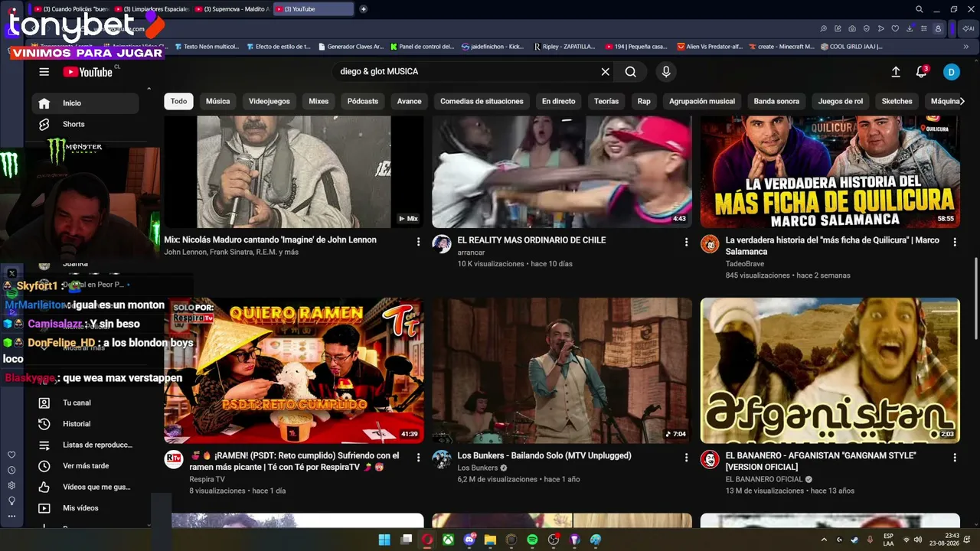Open the YouTube hamburger guide menu
The width and height of the screenshot is (980, 551).
tap(44, 72)
